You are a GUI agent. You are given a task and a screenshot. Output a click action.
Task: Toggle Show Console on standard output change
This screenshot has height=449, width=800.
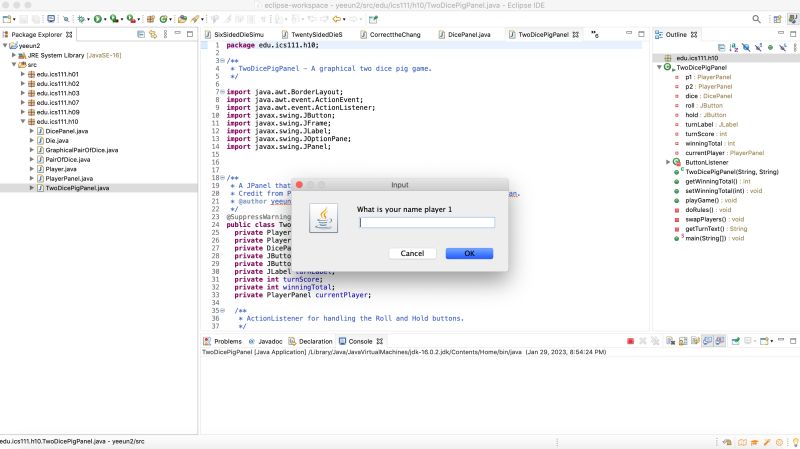click(708, 341)
